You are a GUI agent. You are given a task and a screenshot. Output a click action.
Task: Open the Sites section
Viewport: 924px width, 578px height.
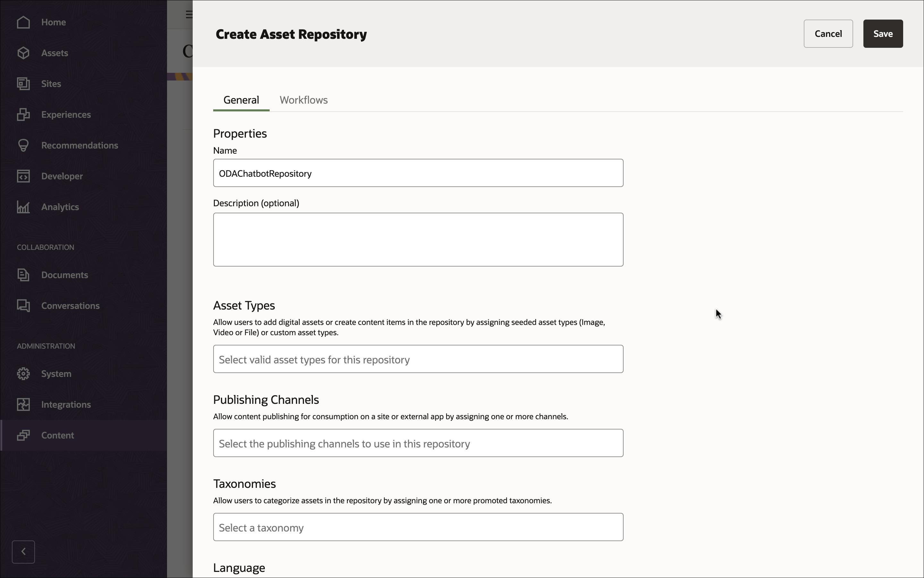pos(51,83)
